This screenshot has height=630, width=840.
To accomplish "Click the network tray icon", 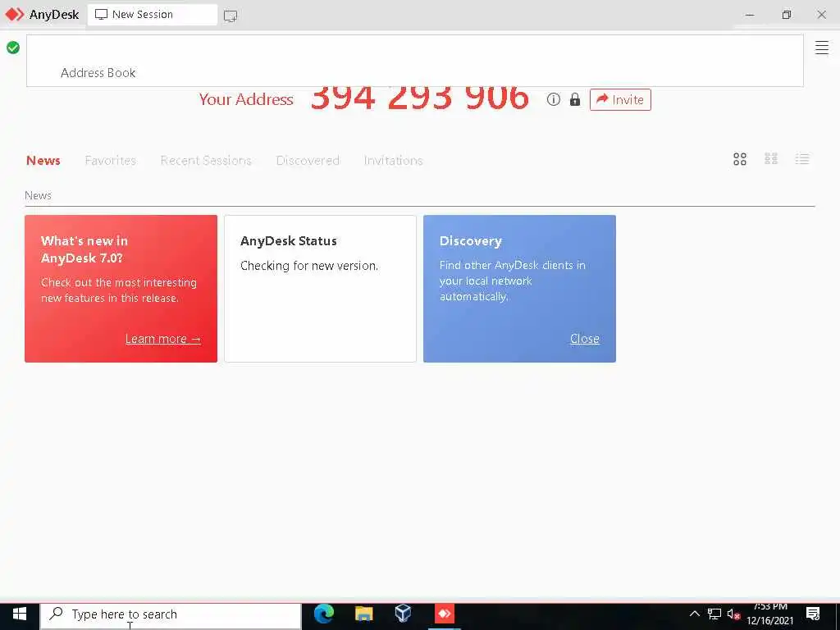I will [714, 614].
